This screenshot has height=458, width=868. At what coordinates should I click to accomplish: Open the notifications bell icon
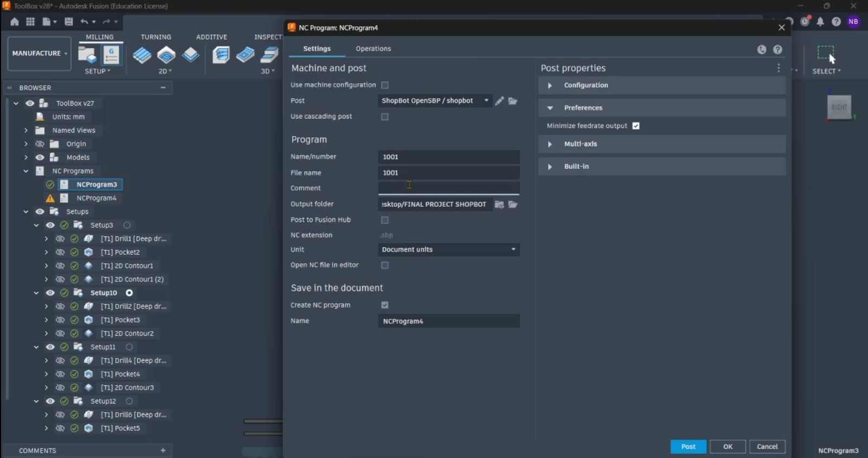coord(820,22)
